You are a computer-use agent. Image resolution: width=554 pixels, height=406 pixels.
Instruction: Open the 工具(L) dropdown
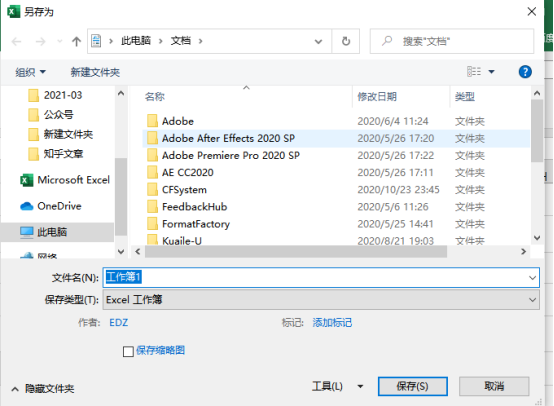tap(337, 386)
